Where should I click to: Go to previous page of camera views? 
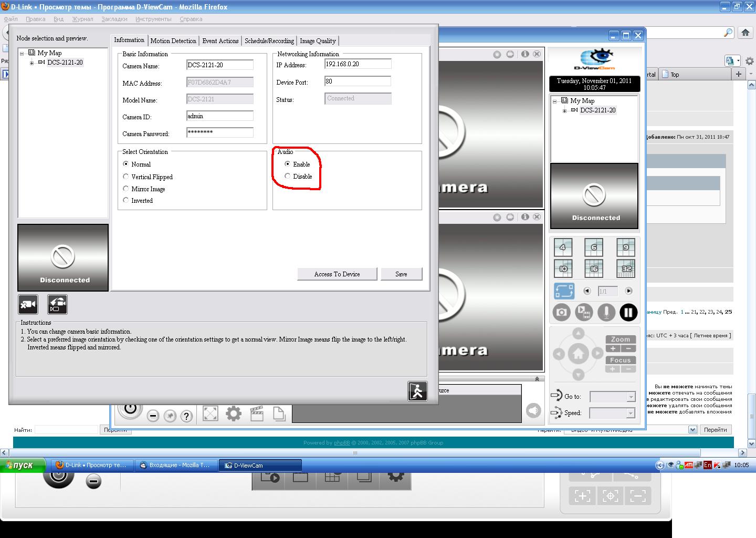[x=587, y=291]
